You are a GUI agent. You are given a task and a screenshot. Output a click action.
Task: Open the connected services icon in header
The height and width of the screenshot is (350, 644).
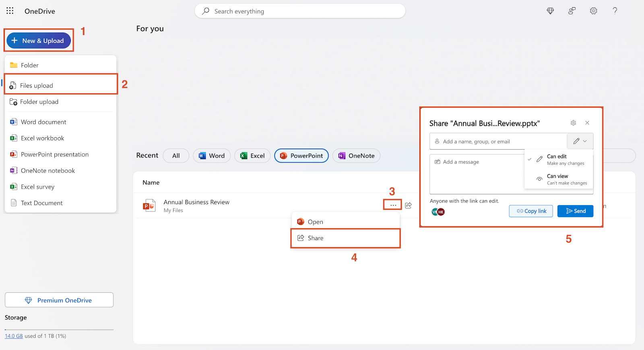pyautogui.click(x=572, y=11)
